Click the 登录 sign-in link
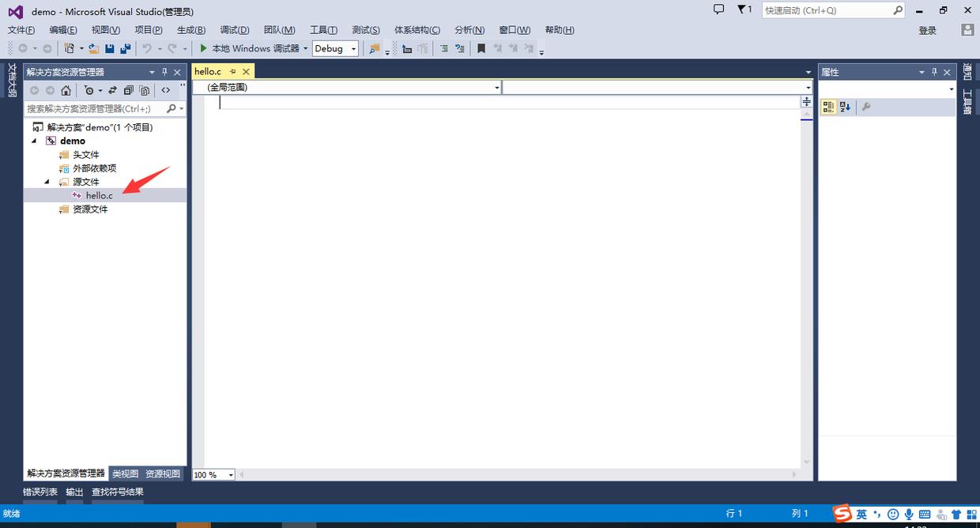 pyautogui.click(x=926, y=29)
